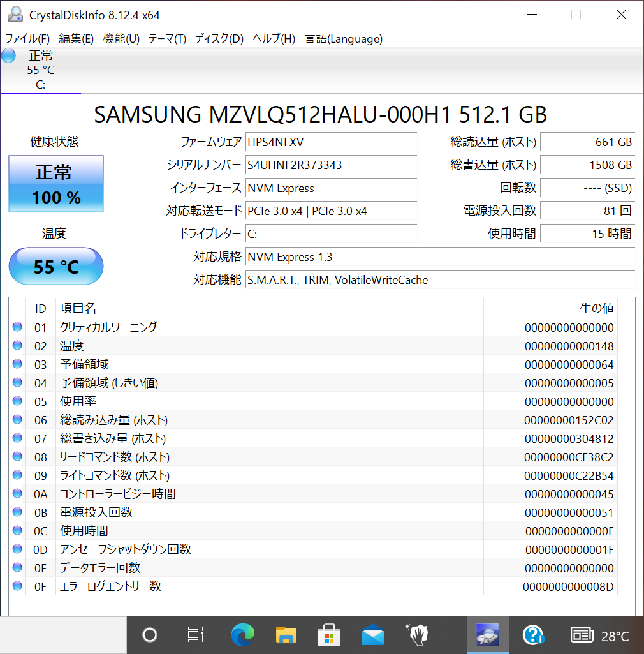Image resolution: width=644 pixels, height=654 pixels.
Task: Open File Explorer from the taskbar
Action: pyautogui.click(x=286, y=635)
